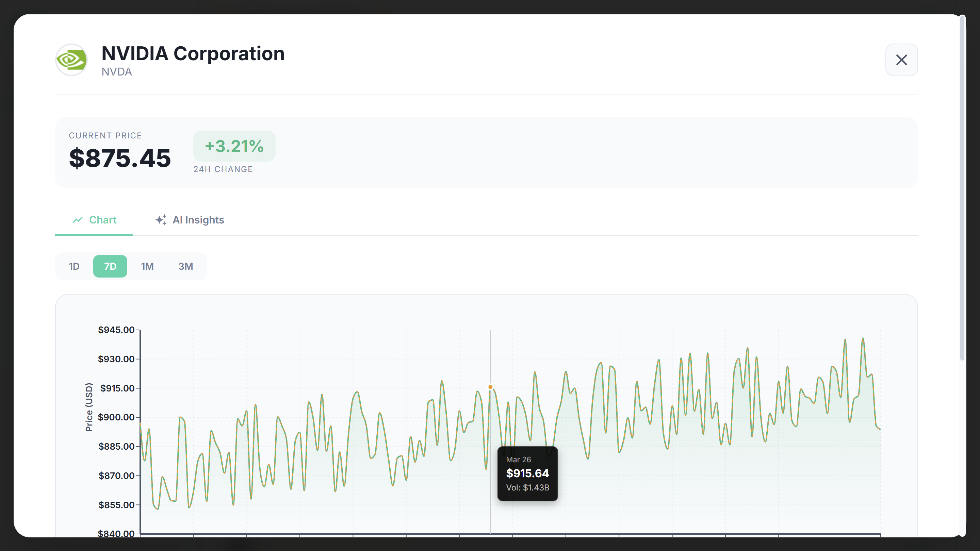Select the 7D time range
The image size is (980, 551).
point(110,266)
